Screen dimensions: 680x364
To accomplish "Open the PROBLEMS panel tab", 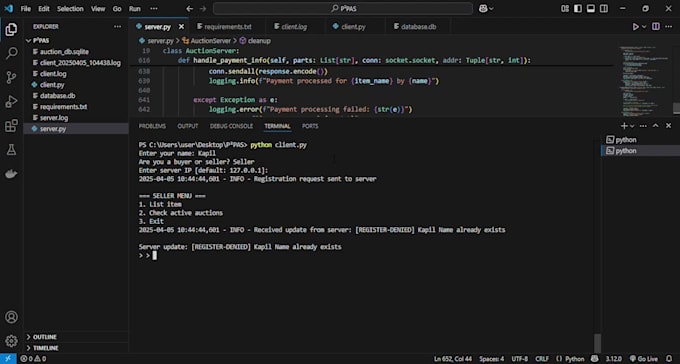I will (x=152, y=126).
